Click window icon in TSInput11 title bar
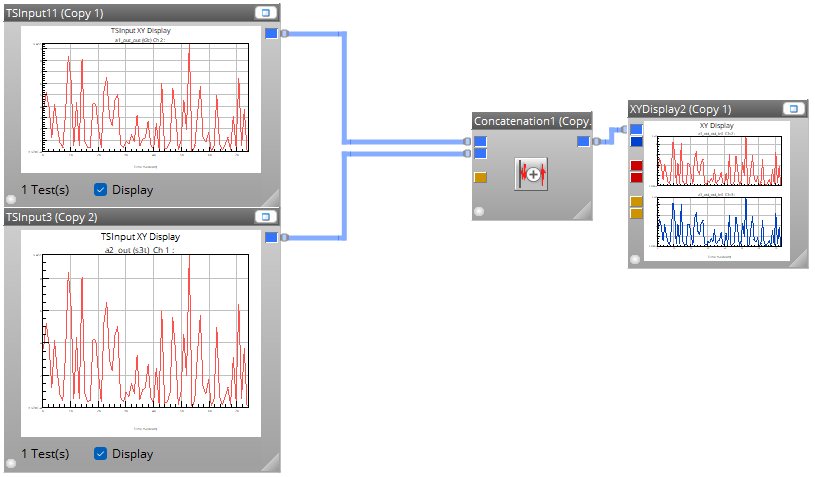815x477 pixels. [264, 13]
